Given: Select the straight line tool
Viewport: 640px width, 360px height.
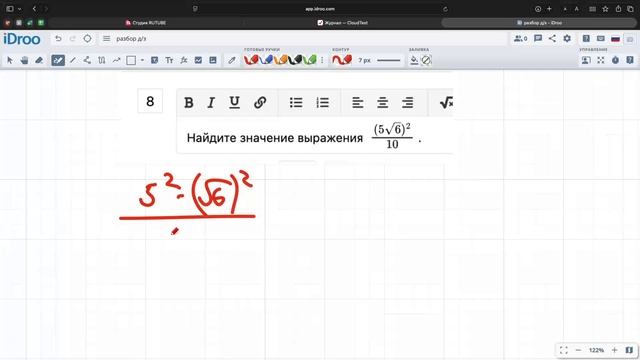Looking at the screenshot, I should point(73,60).
